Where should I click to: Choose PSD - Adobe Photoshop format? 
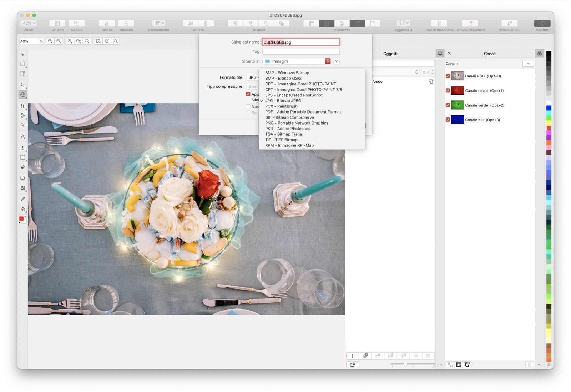tap(288, 129)
